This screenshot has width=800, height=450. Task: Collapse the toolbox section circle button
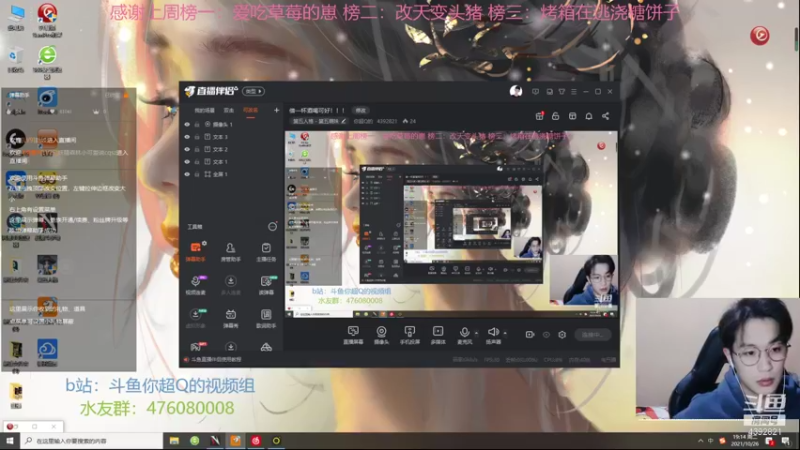pos(272,227)
